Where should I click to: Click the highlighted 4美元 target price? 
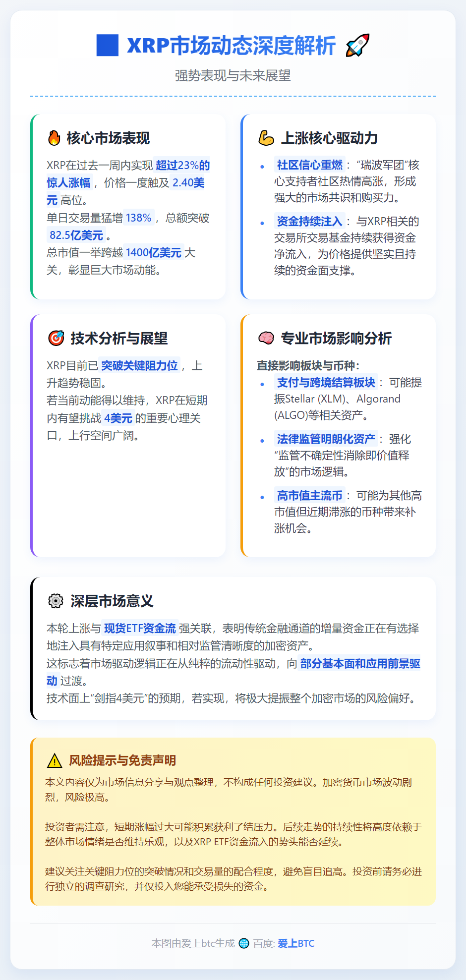tap(118, 418)
